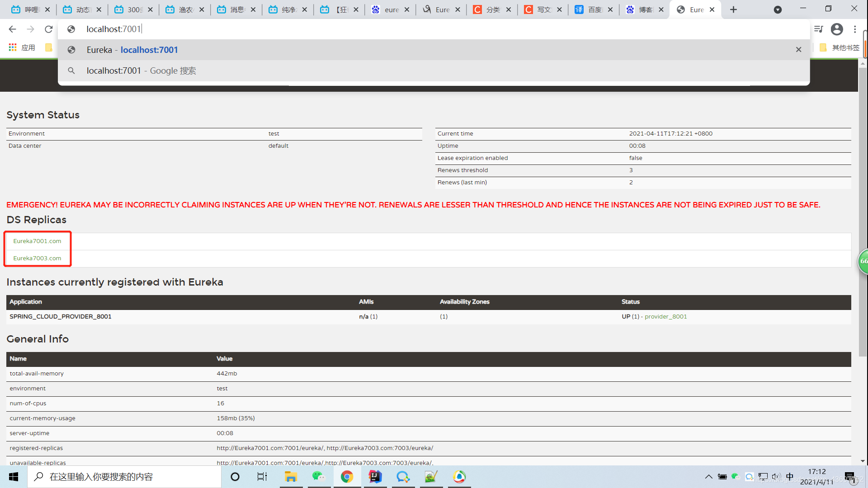Open the blue search app on the taskbar
The width and height of the screenshot is (868, 488).
(x=403, y=477)
